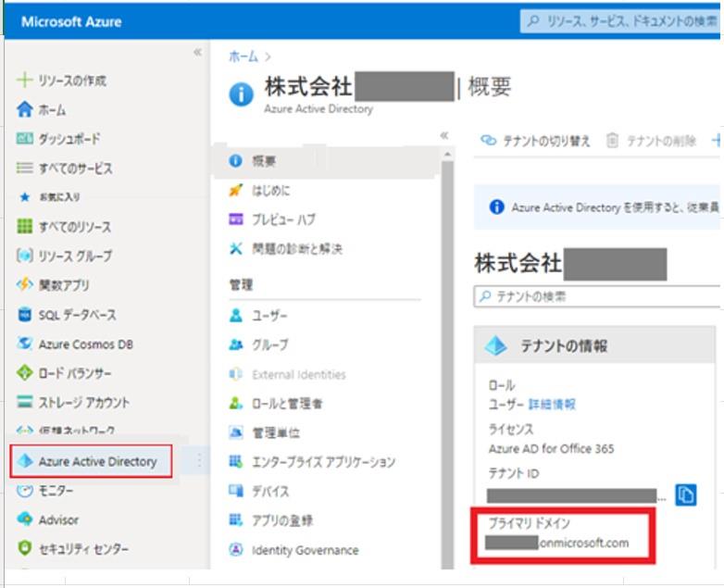Open ストレージ アカウント in sidebar
724x588 pixels.
[x=73, y=402]
